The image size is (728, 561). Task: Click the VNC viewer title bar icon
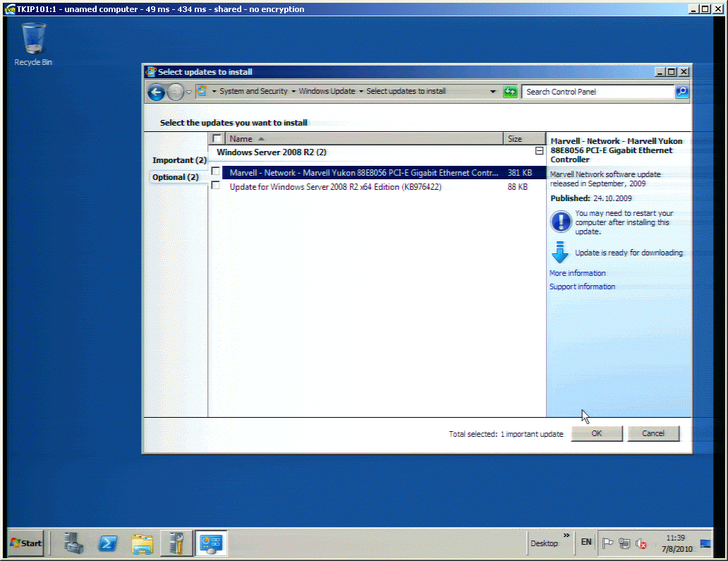[9, 9]
